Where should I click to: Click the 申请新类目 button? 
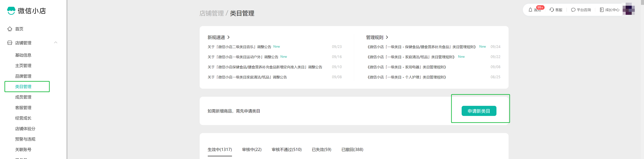(478, 111)
